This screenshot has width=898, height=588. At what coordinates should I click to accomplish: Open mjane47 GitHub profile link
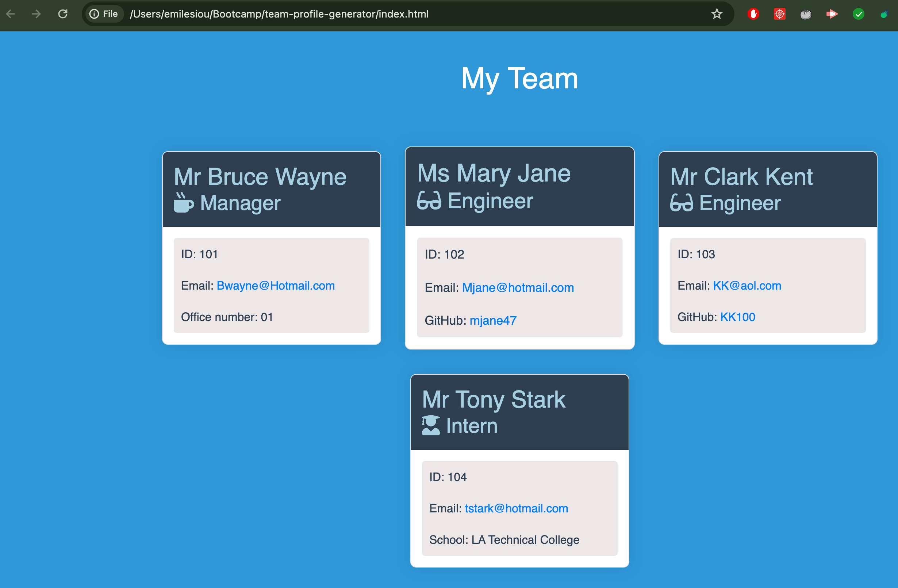(x=493, y=320)
